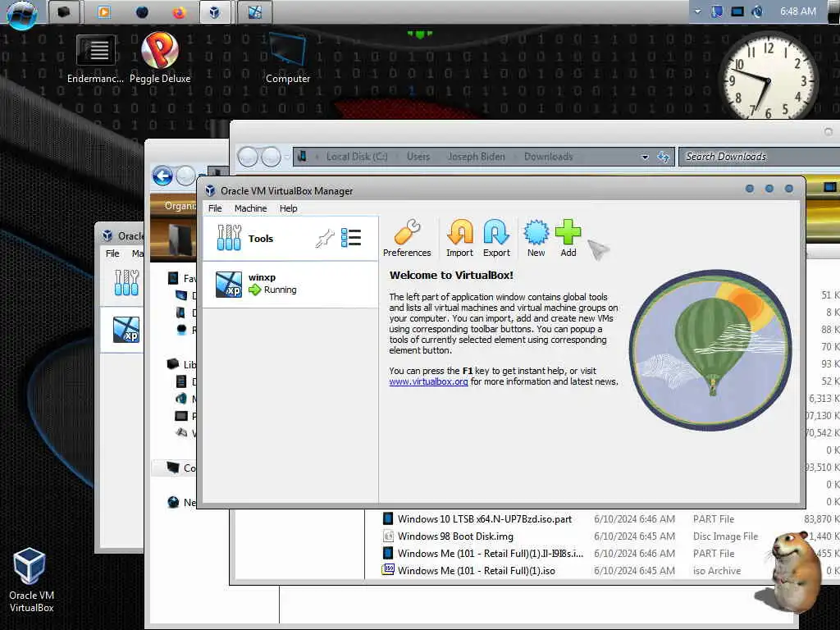840x630 pixels.
Task: Click the VirtualBox taskbar button
Action: coord(215,11)
